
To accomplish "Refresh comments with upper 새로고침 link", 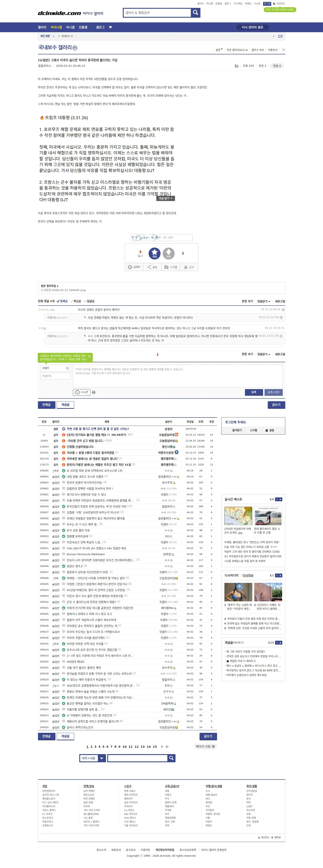I will (x=280, y=301).
